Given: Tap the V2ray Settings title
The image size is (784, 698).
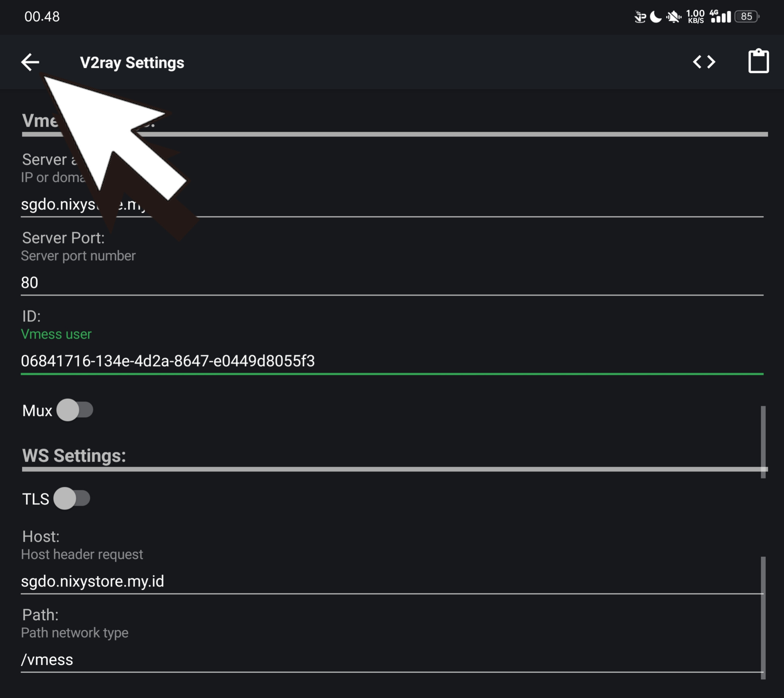Looking at the screenshot, I should 132,63.
